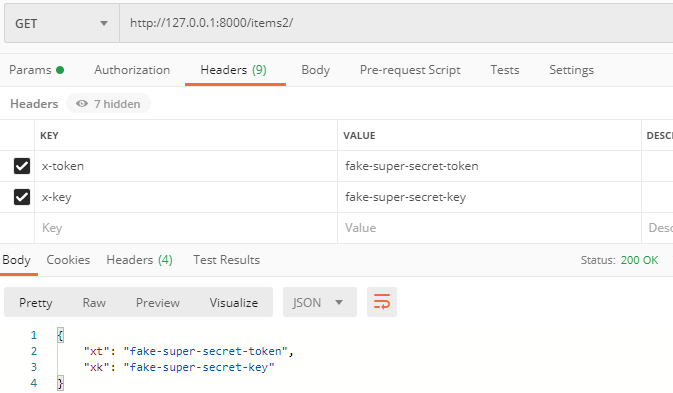
Task: Click the request URL input field
Action: point(396,23)
